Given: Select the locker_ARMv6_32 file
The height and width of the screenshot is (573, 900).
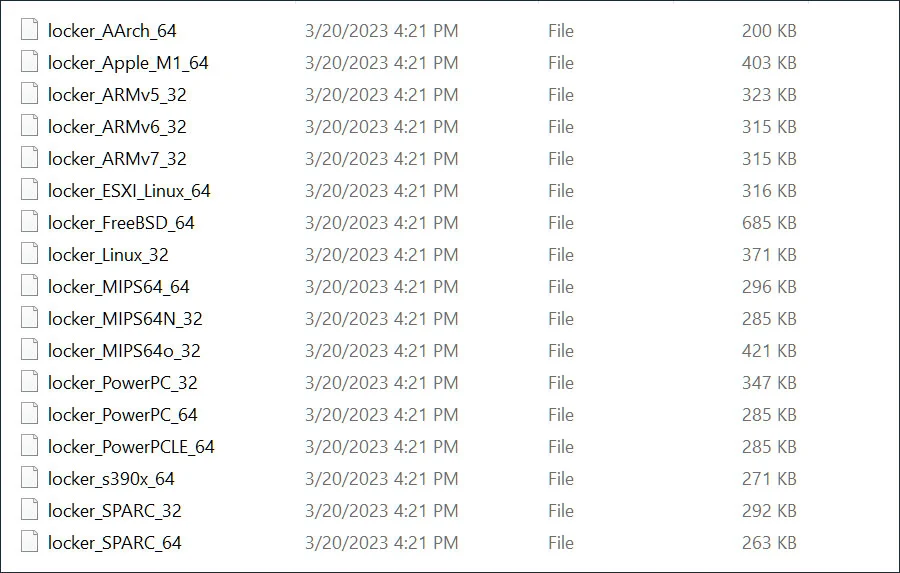Looking at the screenshot, I should coord(117,127).
